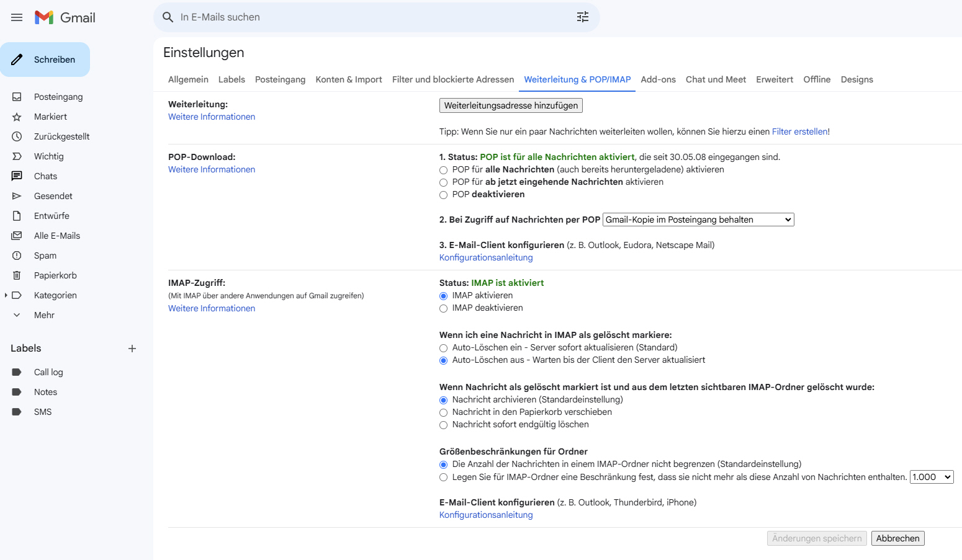
Task: Choose Nachricht in den Papierkorb verschieben
Action: 443,412
